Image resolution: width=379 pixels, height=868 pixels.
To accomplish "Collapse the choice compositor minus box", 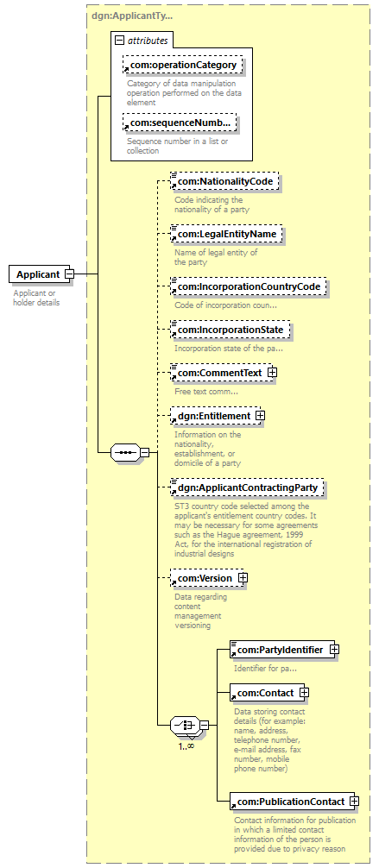I will 204,725.
